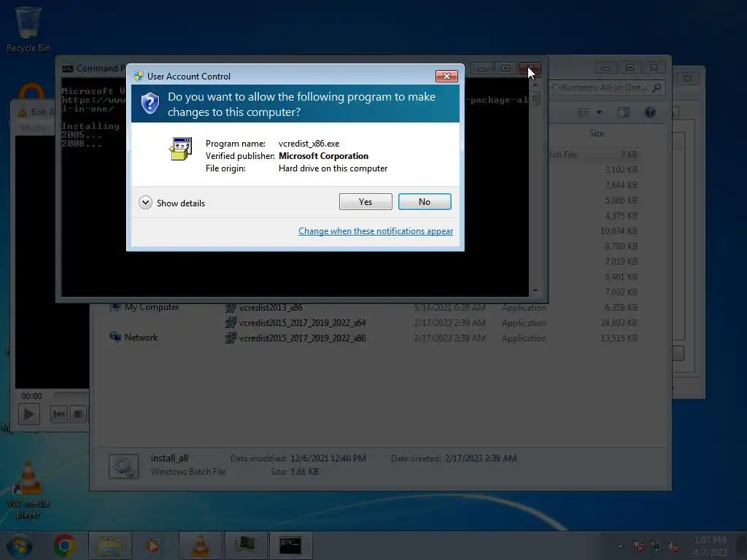Click install_all file icon in details pane
Image resolution: width=747 pixels, height=560 pixels.
[124, 466]
